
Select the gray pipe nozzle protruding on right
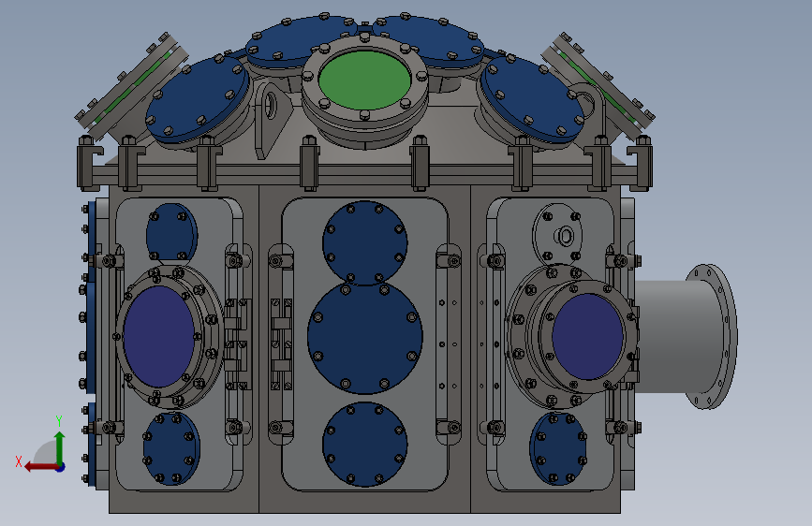point(673,337)
